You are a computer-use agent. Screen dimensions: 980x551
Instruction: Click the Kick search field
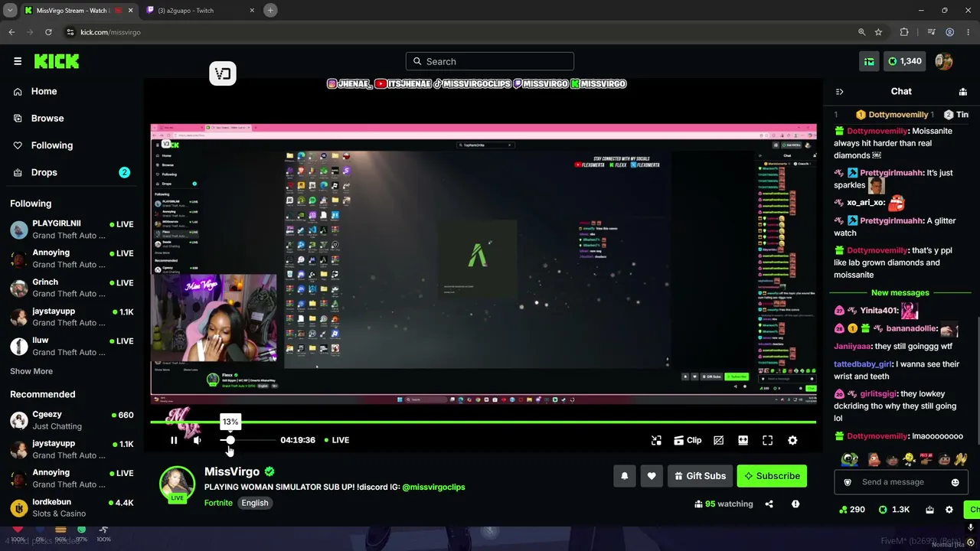tap(490, 61)
